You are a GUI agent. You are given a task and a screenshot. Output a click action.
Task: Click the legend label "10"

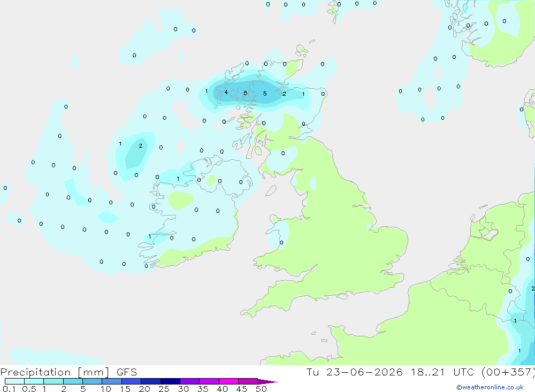(106, 389)
